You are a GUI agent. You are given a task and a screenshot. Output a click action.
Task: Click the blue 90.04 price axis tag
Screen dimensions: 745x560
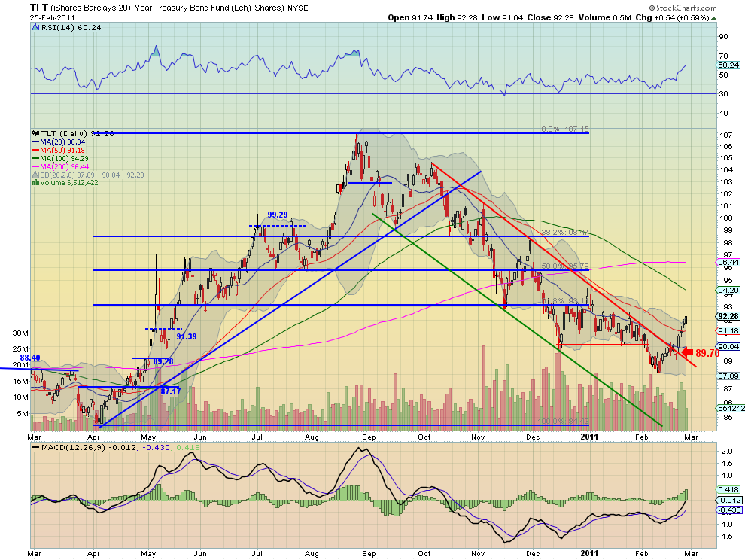[728, 346]
